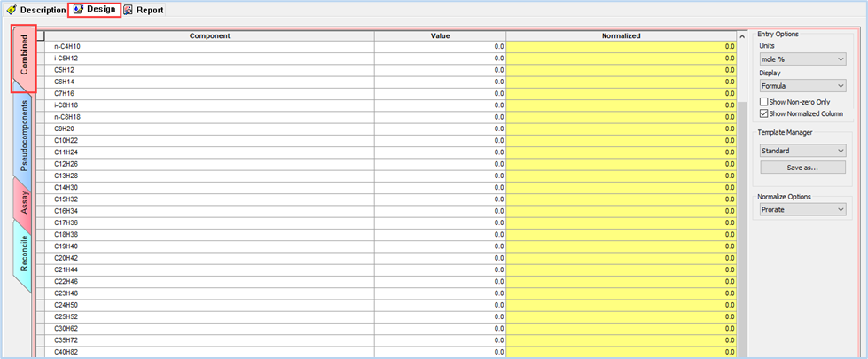This screenshot has width=868, height=359.
Task: Open the Pseudocomponents side tab
Action: [24, 133]
